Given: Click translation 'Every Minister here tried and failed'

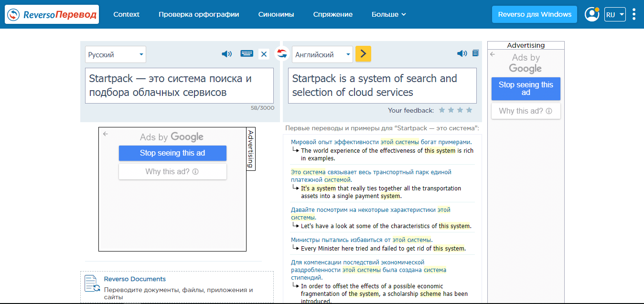Looking at the screenshot, I should click(x=383, y=248).
